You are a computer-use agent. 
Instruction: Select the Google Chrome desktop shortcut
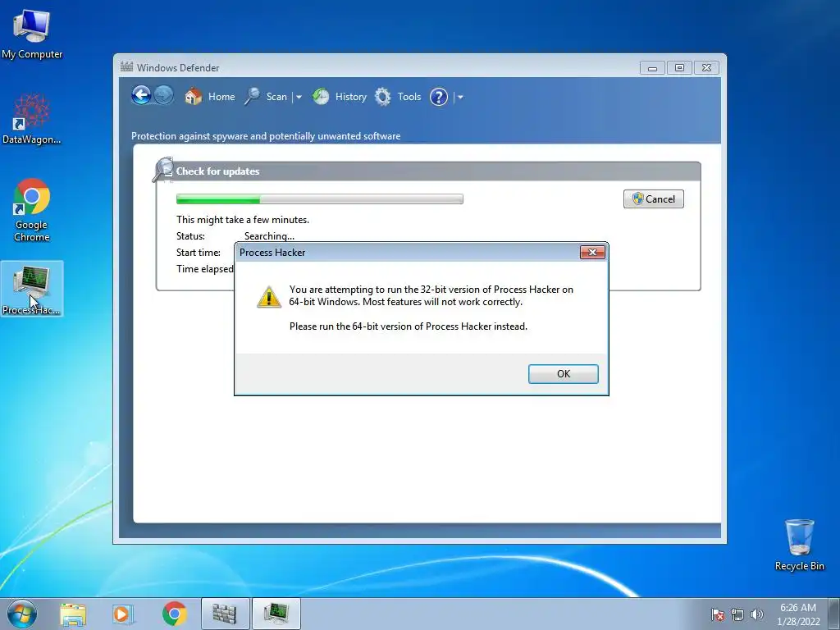point(32,210)
